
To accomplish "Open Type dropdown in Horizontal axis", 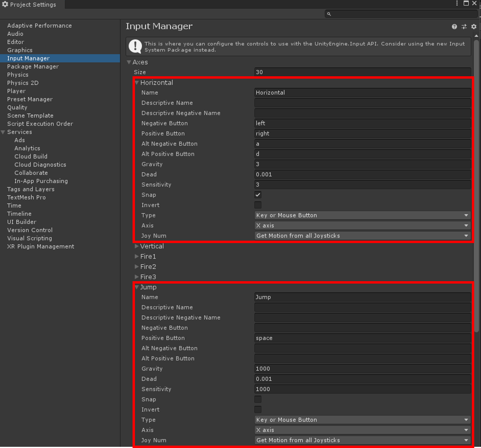I will click(363, 215).
